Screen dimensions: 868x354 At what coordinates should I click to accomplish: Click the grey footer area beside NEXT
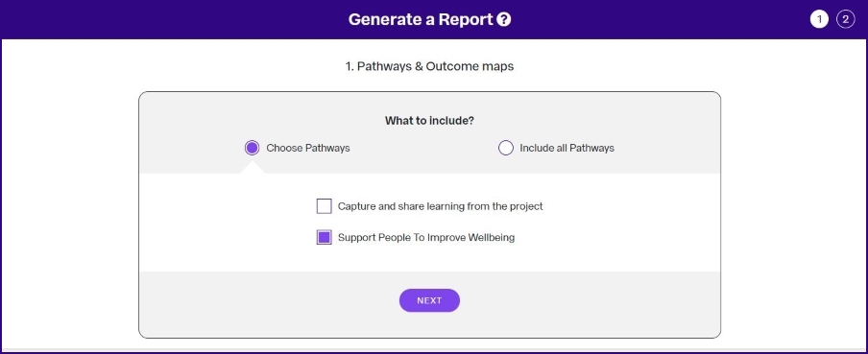tap(581, 303)
